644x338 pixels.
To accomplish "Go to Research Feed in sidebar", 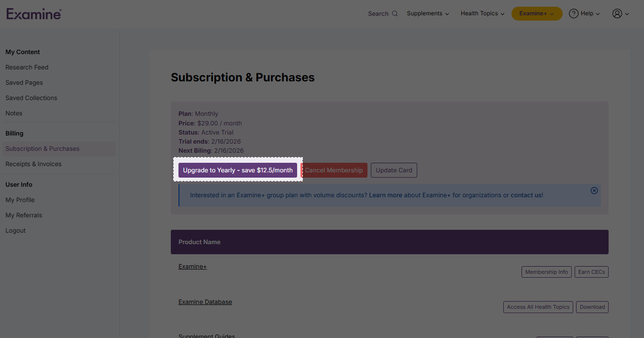I will (27, 67).
